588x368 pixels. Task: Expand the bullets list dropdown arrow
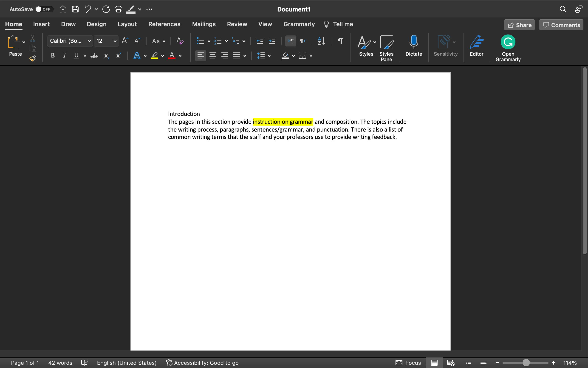click(209, 41)
